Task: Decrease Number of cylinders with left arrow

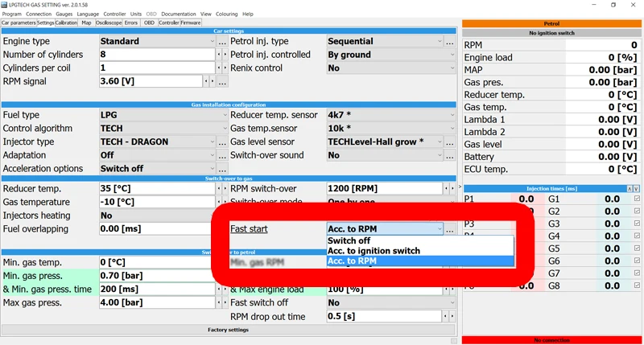Action: point(219,55)
